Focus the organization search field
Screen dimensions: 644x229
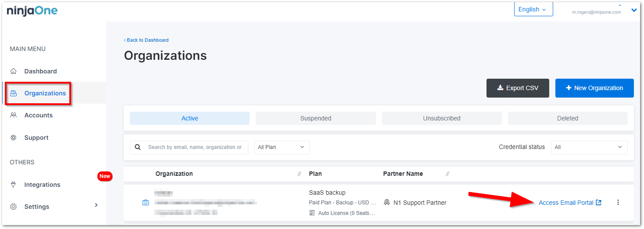tap(194, 147)
